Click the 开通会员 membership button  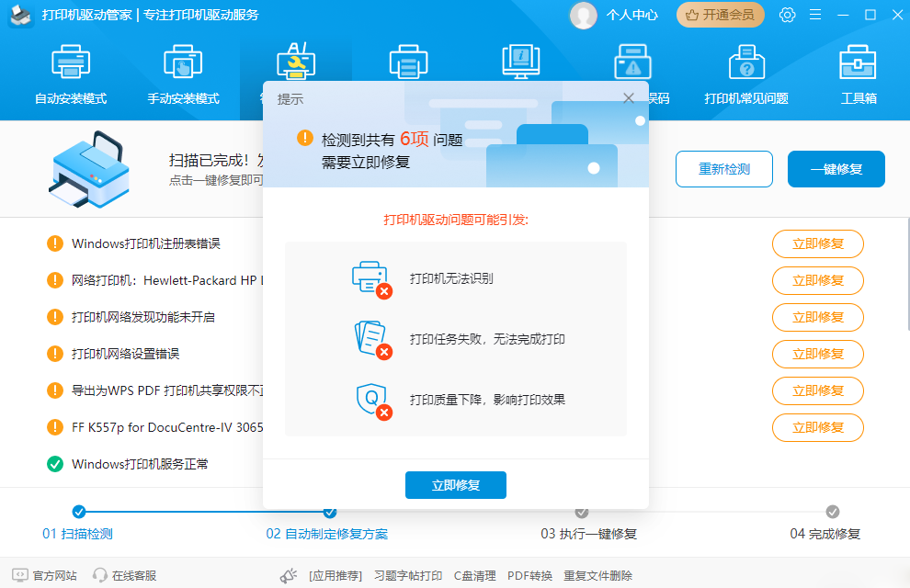coord(721,15)
